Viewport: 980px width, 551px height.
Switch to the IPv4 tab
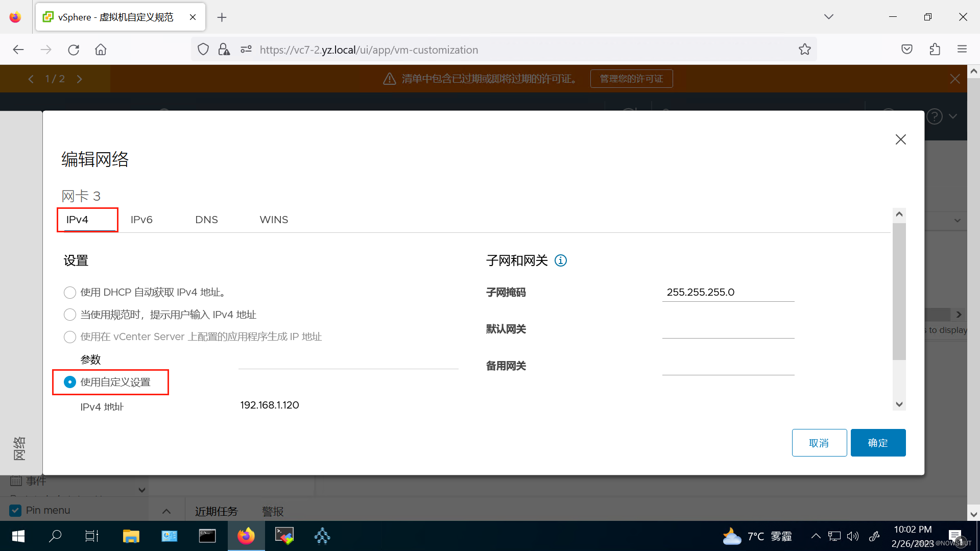click(77, 220)
